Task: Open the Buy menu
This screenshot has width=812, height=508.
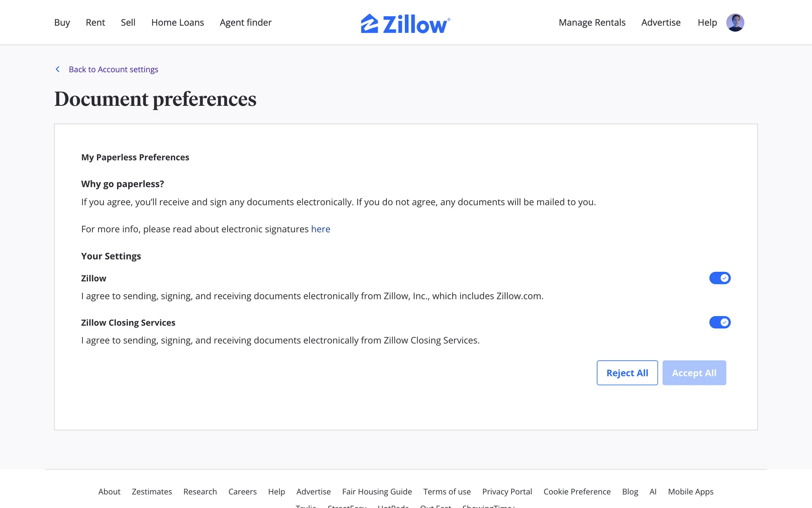Action: (62, 22)
